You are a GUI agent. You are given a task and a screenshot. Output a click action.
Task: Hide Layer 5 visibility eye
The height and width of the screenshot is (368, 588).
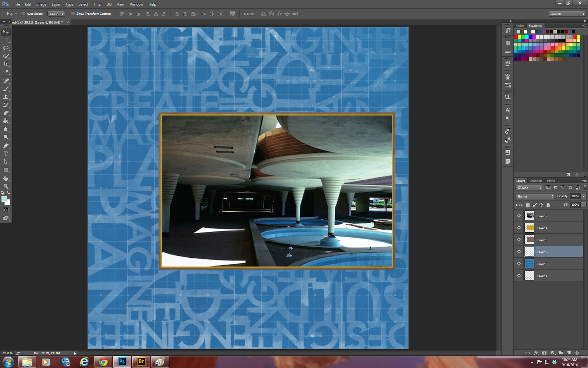tap(519, 240)
